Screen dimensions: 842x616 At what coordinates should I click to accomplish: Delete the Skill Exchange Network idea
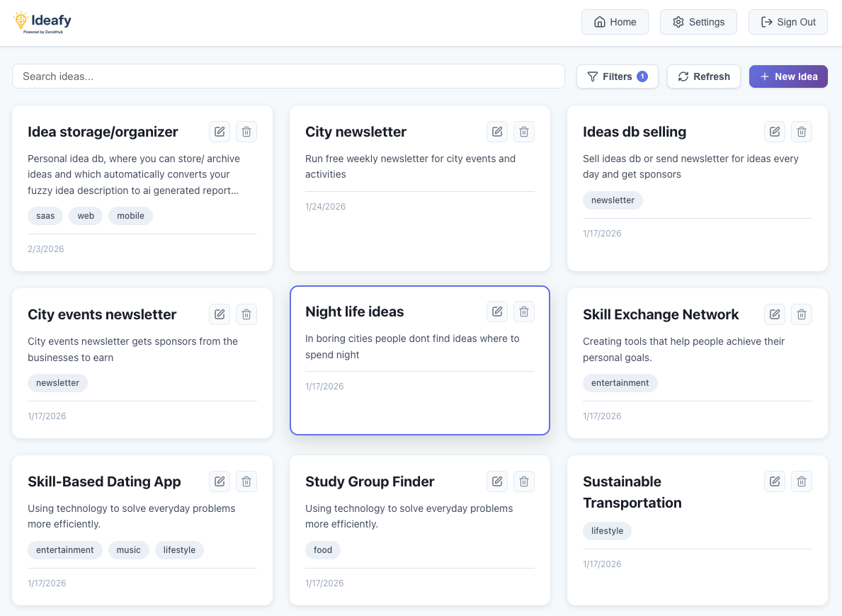802,314
